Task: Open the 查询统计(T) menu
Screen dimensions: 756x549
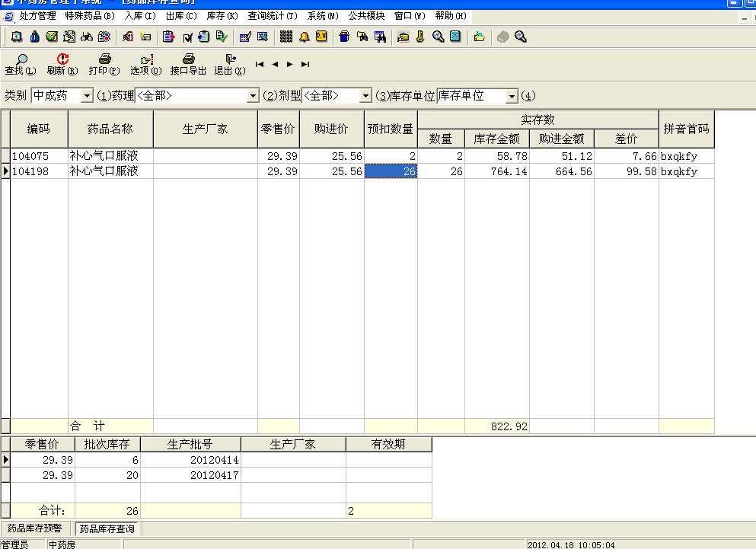Action: click(273, 16)
